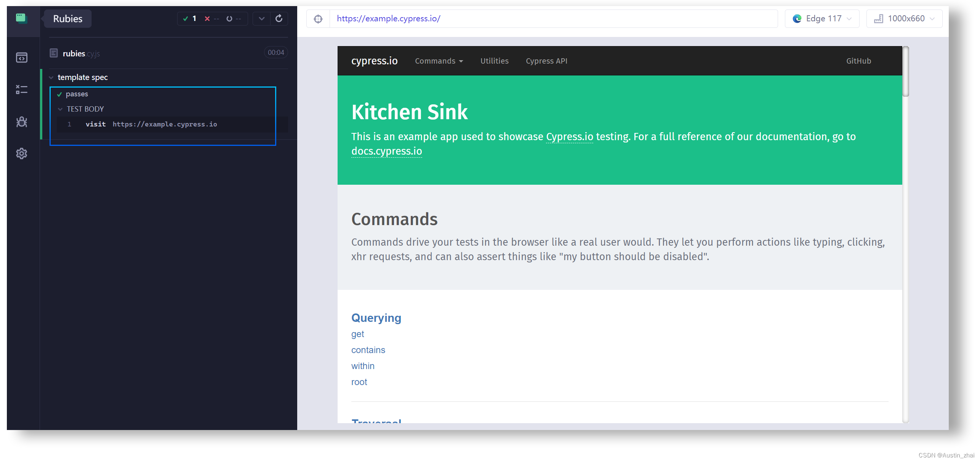
Task: Open the Specs page from sidebar
Action: tap(22, 58)
